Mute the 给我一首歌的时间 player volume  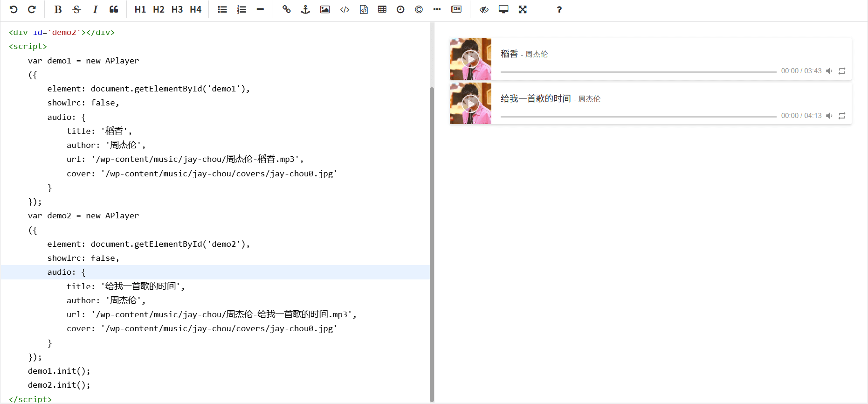point(829,116)
